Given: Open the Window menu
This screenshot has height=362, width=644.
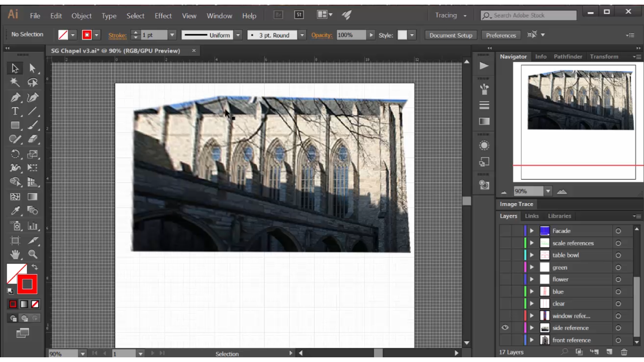Looking at the screenshot, I should [220, 15].
